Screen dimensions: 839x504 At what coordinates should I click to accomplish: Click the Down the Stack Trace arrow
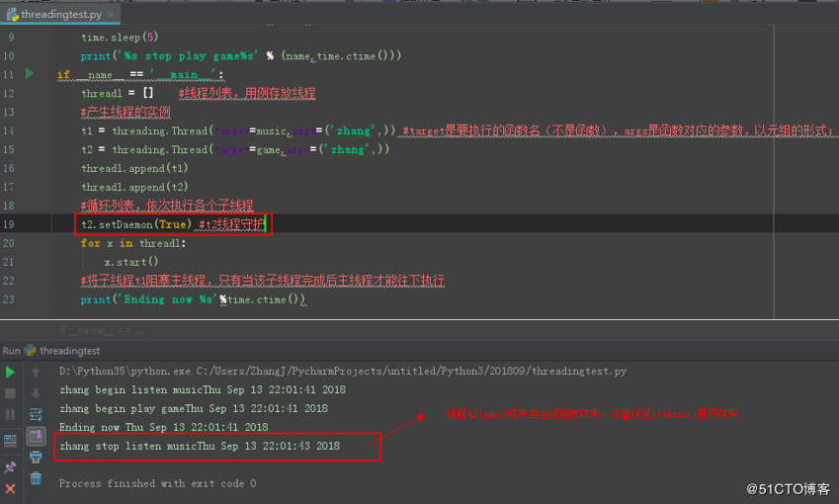[x=36, y=393]
